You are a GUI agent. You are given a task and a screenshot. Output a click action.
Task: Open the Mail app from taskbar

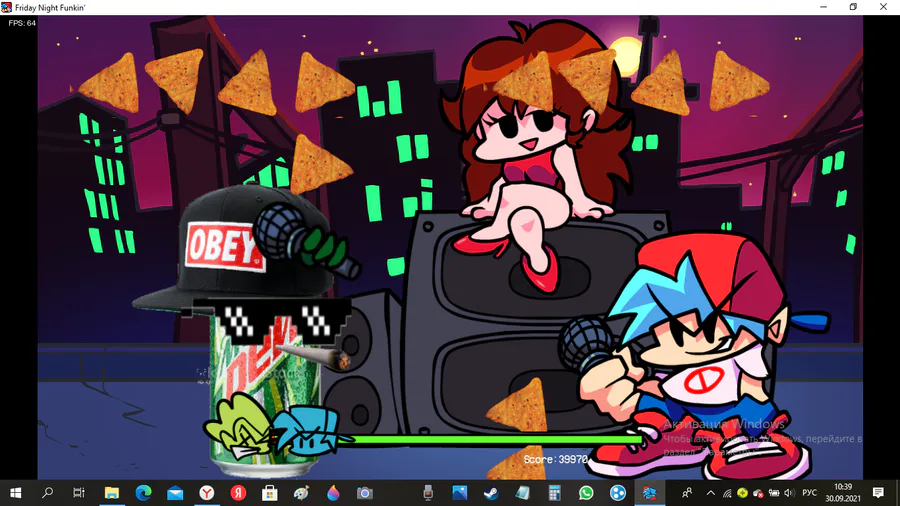[175, 493]
